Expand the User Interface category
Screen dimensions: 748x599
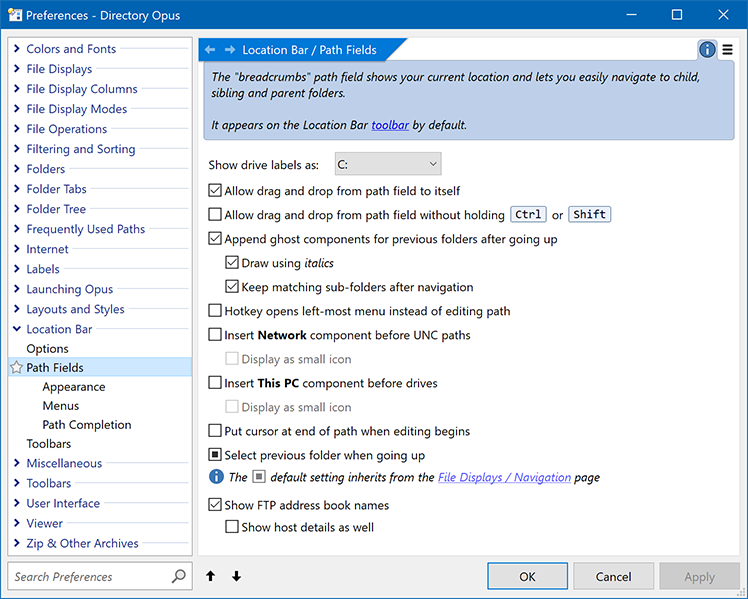click(17, 503)
